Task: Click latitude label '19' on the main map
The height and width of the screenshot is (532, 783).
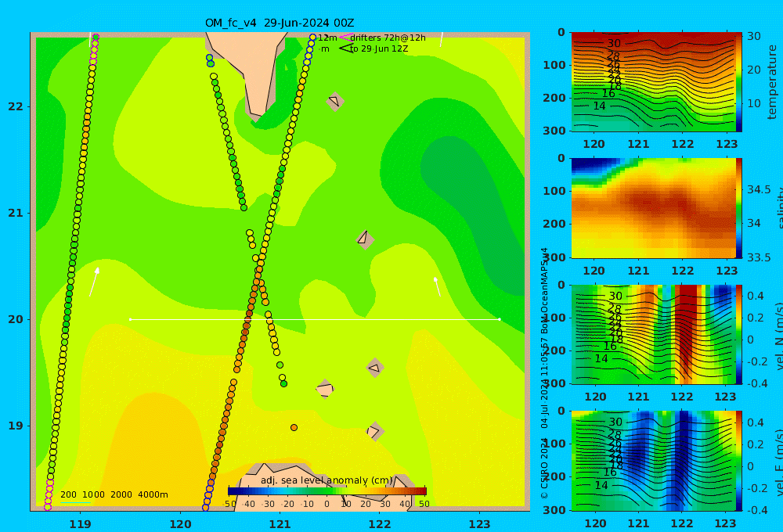Action: click(x=16, y=426)
